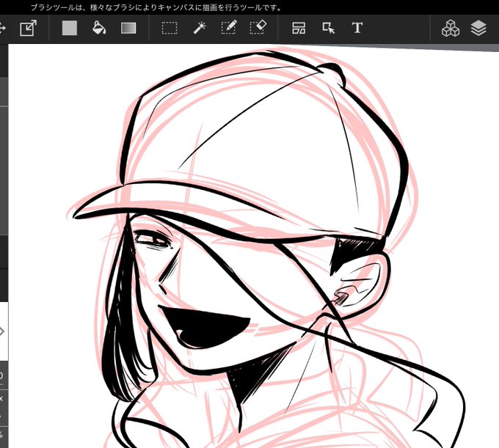Click the diamond icon in left sidebar
Screen dimensions: 499x448
[2, 331]
